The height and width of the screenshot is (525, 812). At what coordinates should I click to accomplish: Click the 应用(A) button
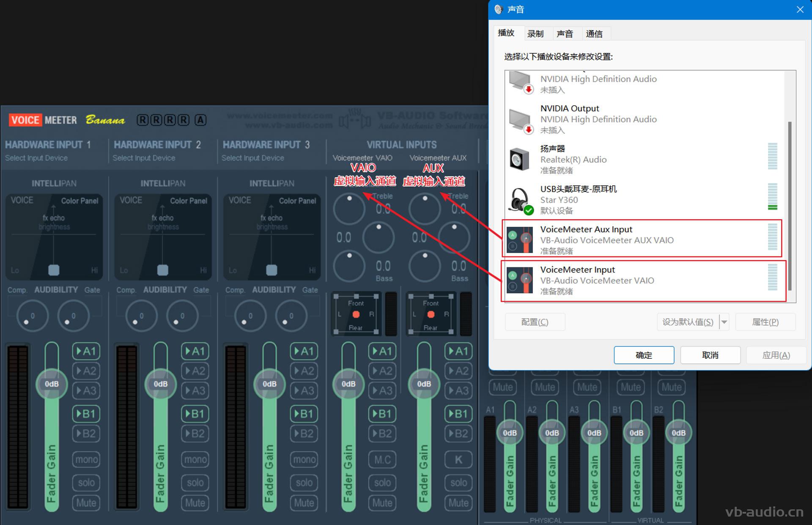(x=776, y=355)
